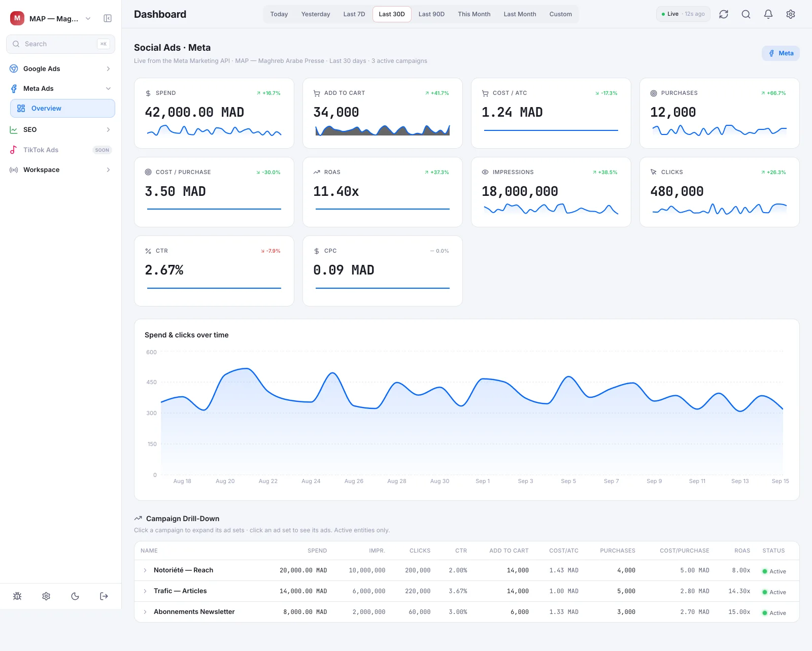Screen dimensions: 812x651
Task: Click the bug report icon in the sidebar footer
Action: coord(17,596)
